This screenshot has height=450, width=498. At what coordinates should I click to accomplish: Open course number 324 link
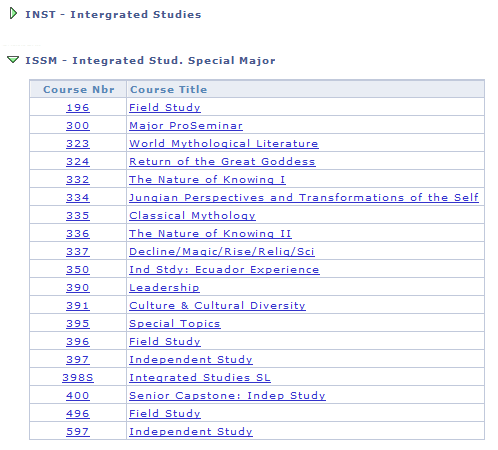78,162
